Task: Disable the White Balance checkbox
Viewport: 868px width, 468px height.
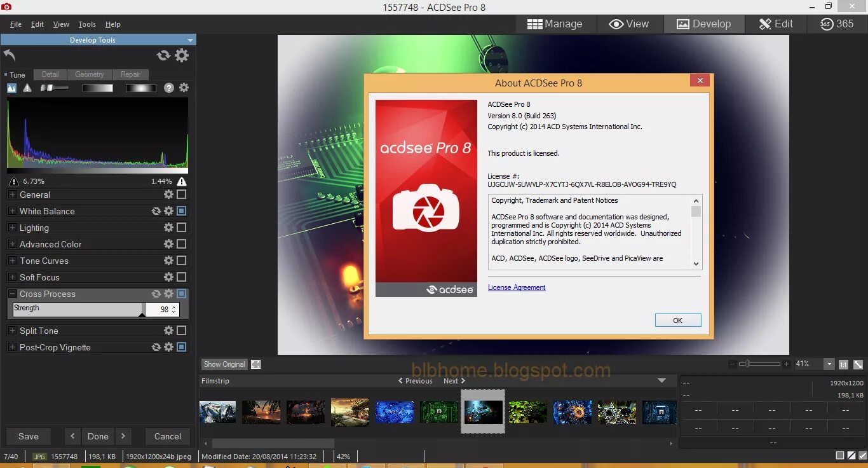Action: [182, 211]
